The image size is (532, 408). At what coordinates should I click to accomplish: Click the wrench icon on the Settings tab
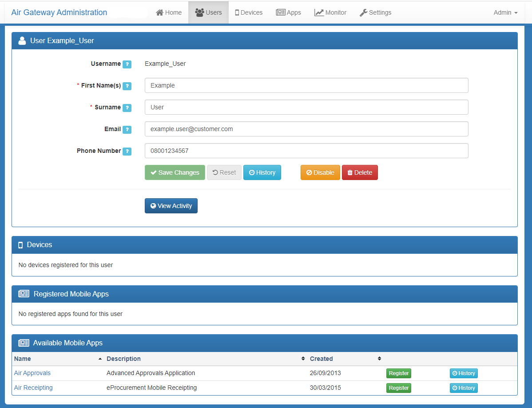363,12
